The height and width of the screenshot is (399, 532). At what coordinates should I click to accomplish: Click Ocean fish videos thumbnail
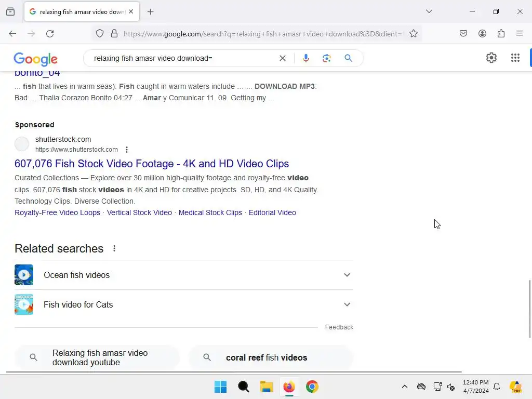[24, 275]
